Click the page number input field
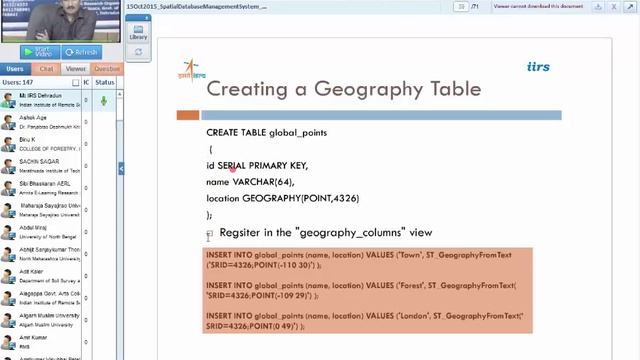 tap(461, 7)
